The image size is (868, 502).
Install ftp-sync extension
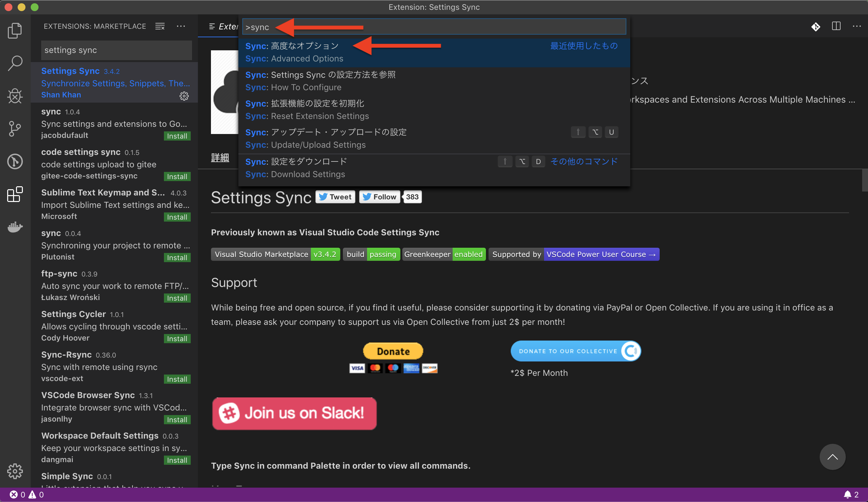[177, 298]
